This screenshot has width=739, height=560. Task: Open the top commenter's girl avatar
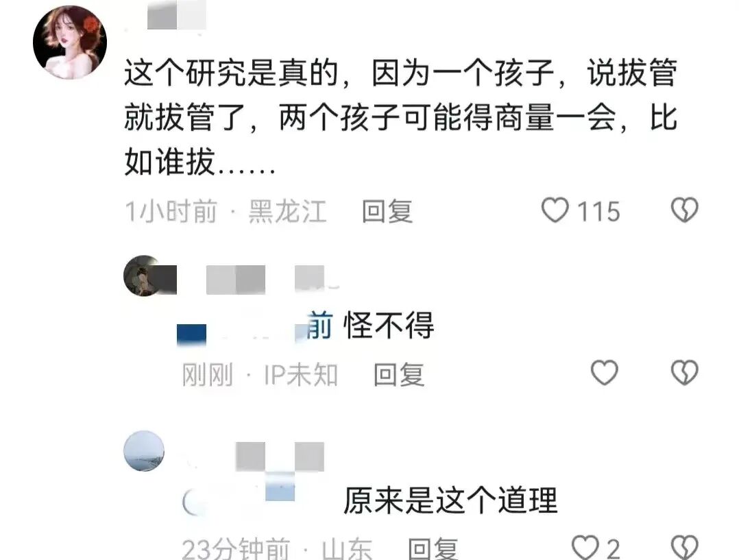tap(70, 42)
